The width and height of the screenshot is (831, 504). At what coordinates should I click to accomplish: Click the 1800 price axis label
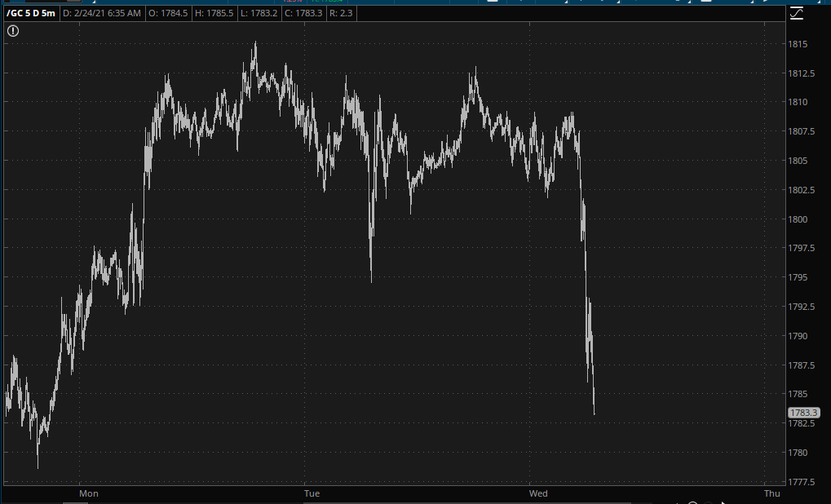[x=798, y=219]
